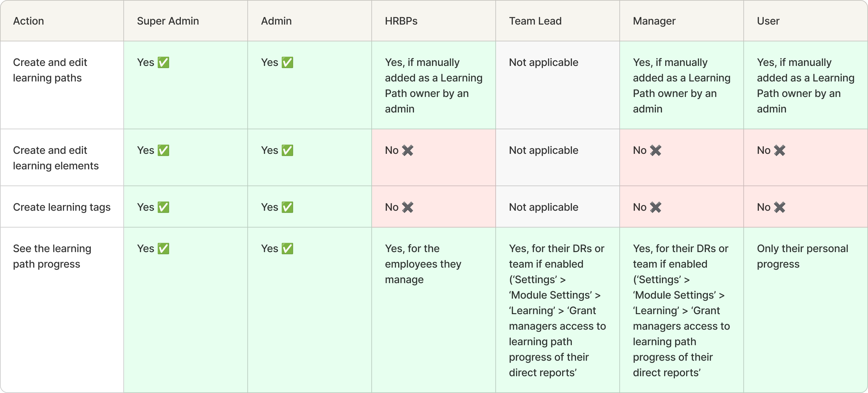Click checkmark for Admin learning paths row
This screenshot has height=393, width=868.
pyautogui.click(x=287, y=62)
